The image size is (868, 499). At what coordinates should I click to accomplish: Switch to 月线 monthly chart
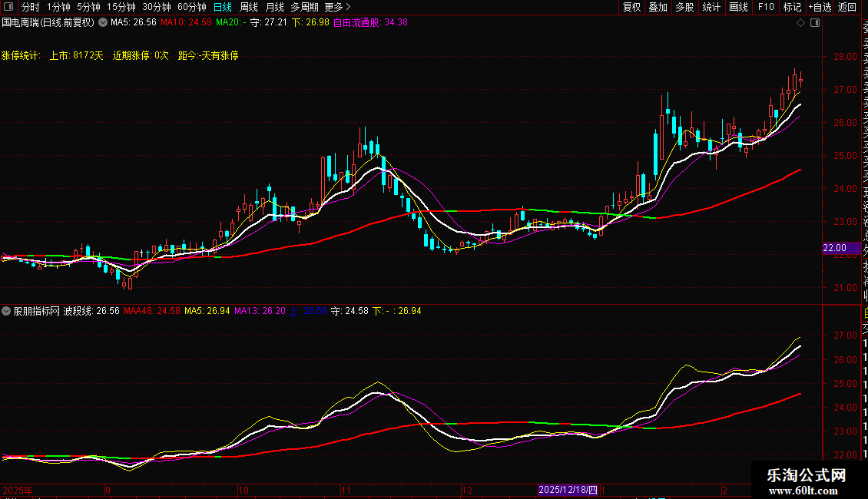point(274,7)
